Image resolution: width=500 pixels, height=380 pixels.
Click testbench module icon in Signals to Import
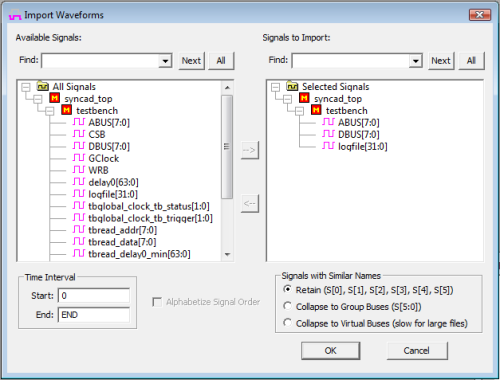[x=316, y=110]
